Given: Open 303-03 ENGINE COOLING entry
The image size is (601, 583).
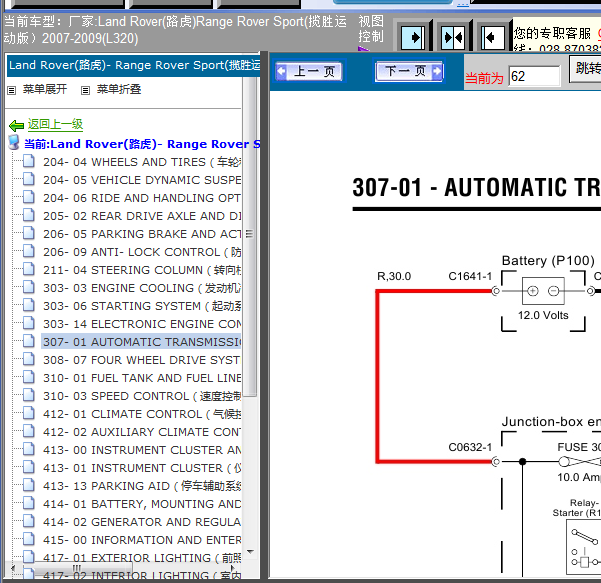Looking at the screenshot, I should pyautogui.click(x=142, y=288).
